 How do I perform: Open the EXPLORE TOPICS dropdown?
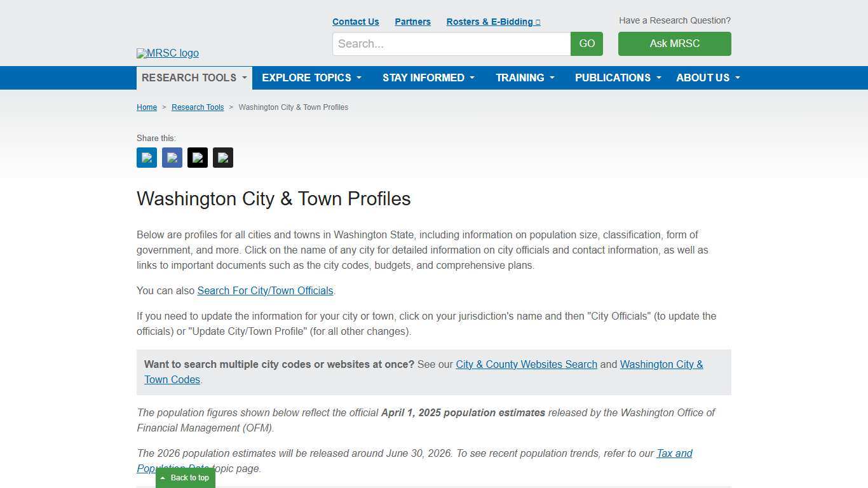[x=311, y=78]
